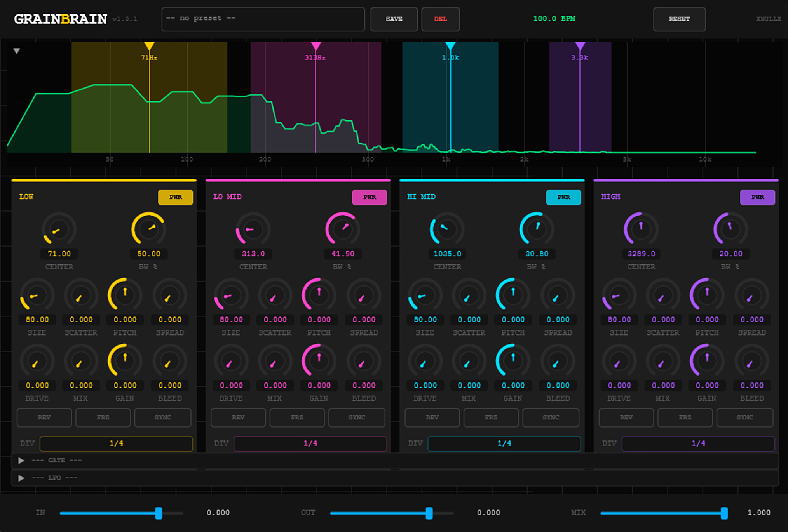Image resolution: width=788 pixels, height=532 pixels.
Task: Toggle the LOW band PWR button
Action: point(175,197)
